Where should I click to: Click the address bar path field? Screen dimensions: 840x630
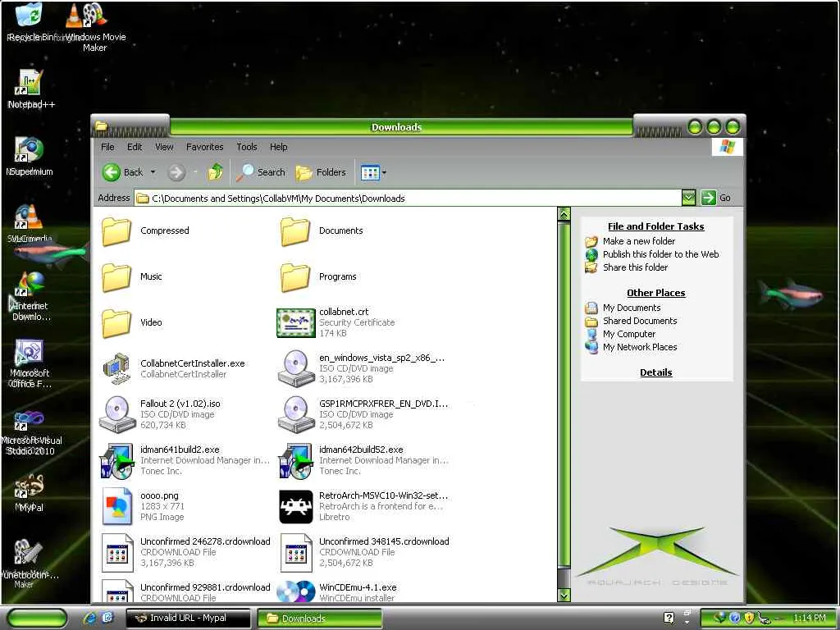407,199
